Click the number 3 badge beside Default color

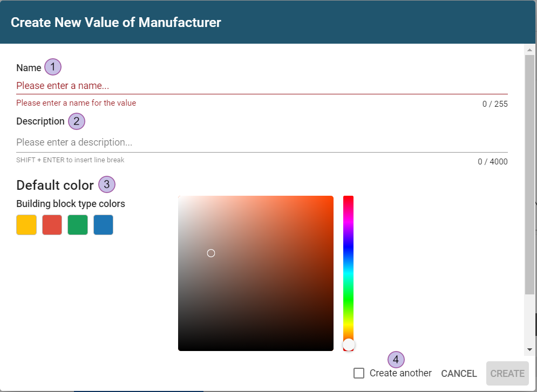coord(107,184)
